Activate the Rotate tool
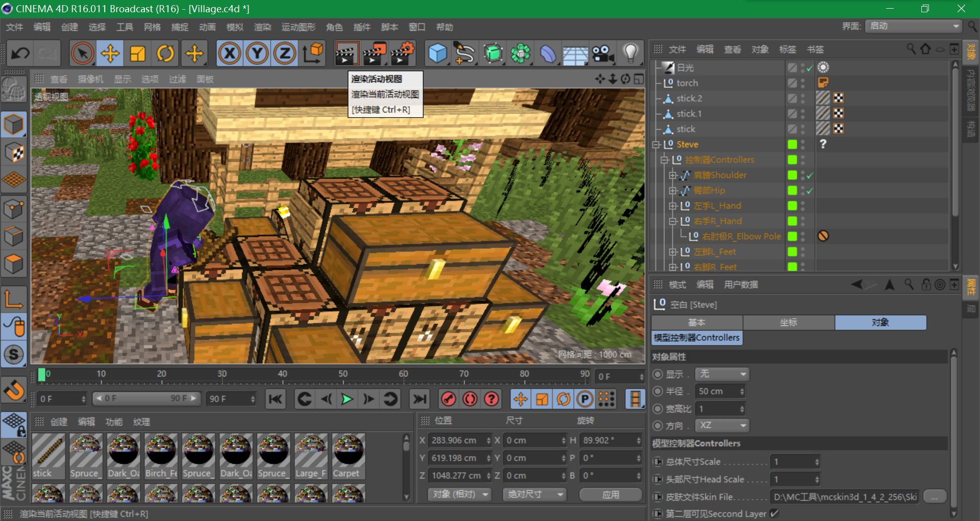 coord(165,54)
